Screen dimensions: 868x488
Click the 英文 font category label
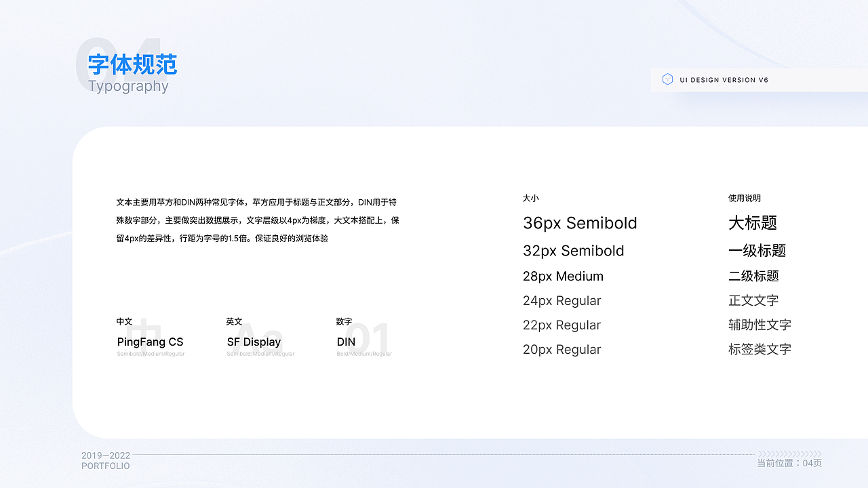click(x=235, y=321)
